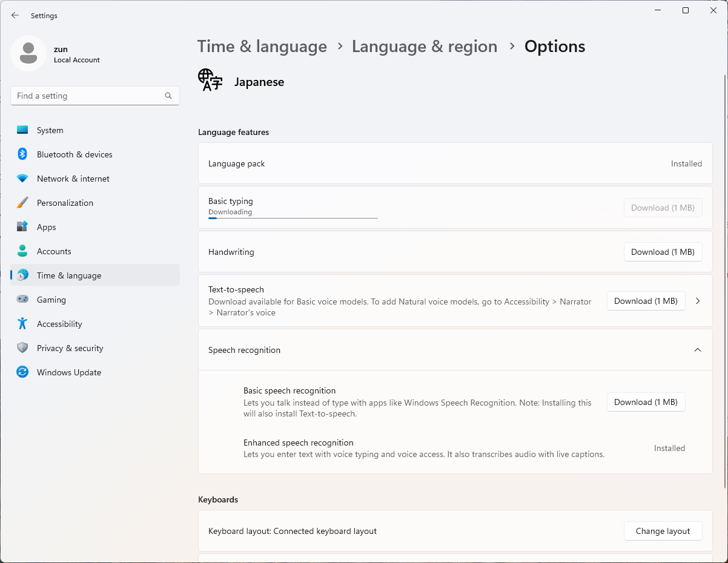Download Text-to-speech basic voices
This screenshot has height=563, width=728.
[646, 301]
